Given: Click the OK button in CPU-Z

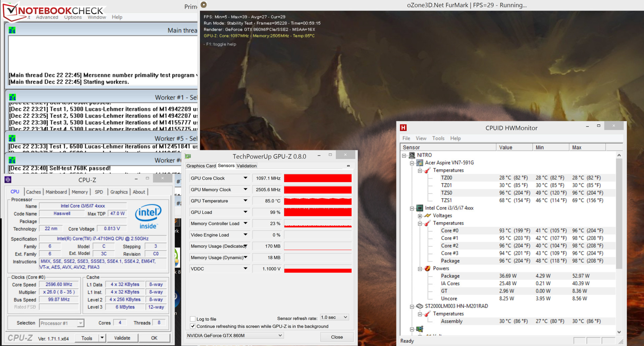Looking at the screenshot, I should click(x=154, y=338).
